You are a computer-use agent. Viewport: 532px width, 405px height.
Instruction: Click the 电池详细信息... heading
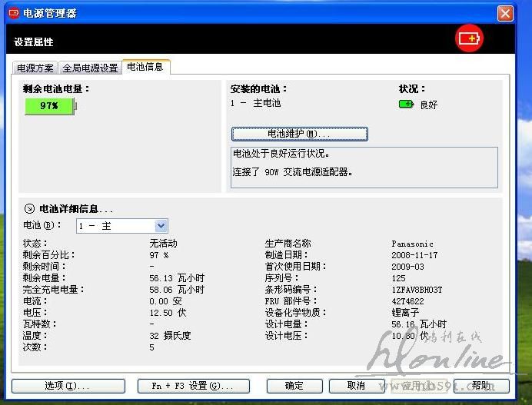click(x=76, y=208)
